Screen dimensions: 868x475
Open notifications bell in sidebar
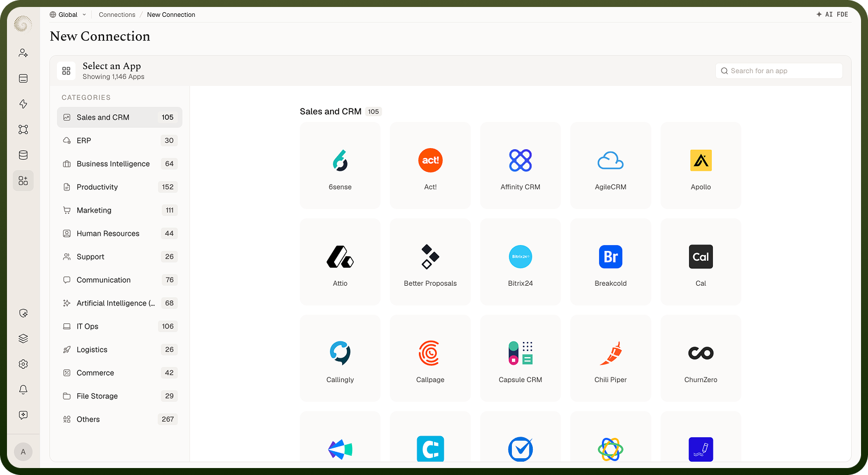coord(23,390)
